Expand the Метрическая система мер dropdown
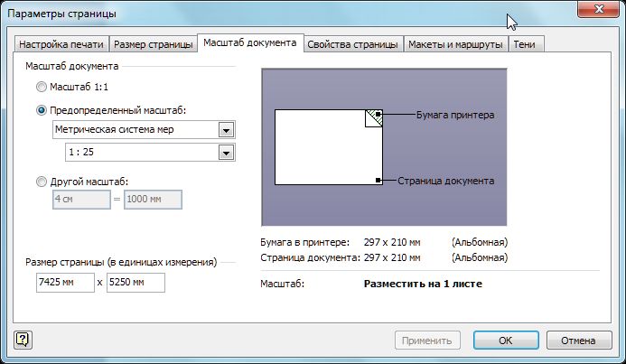 (x=225, y=130)
